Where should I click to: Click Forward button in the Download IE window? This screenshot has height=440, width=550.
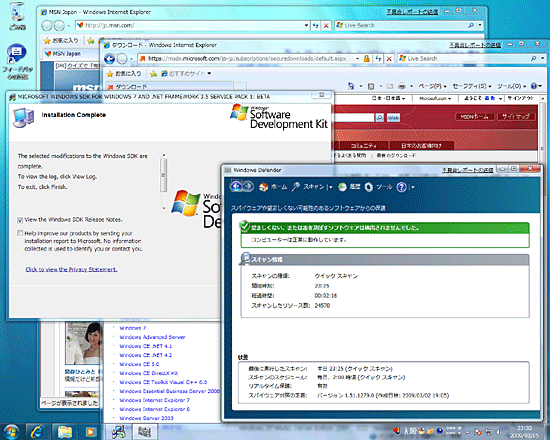tap(122, 59)
